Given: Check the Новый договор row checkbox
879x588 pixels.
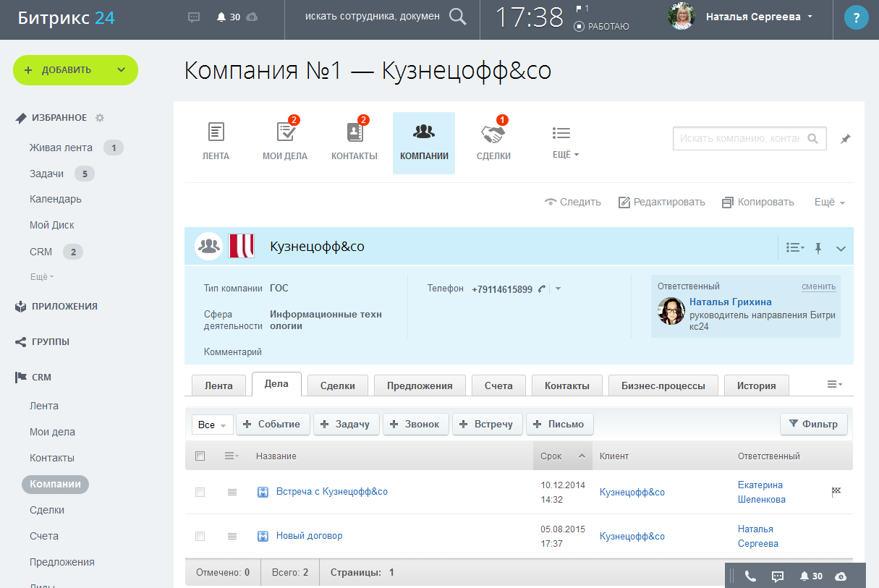Looking at the screenshot, I should (x=200, y=536).
